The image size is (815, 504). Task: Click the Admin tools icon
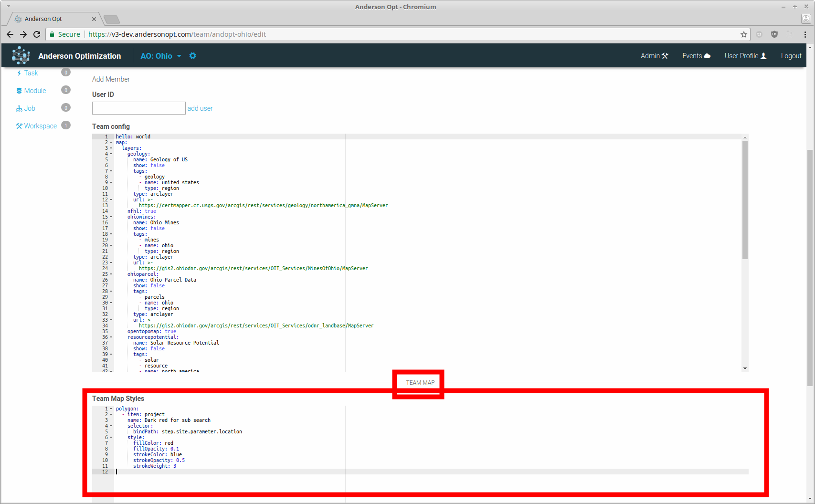point(665,56)
